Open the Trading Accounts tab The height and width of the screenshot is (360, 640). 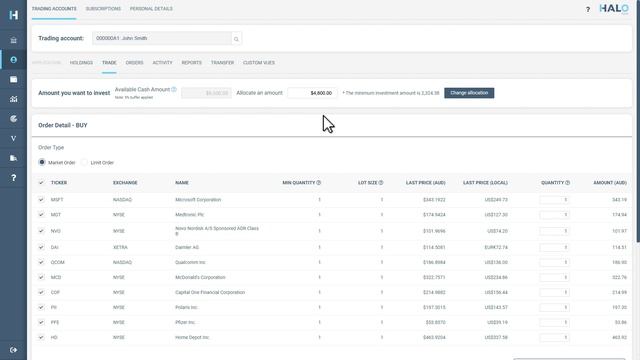[54, 9]
